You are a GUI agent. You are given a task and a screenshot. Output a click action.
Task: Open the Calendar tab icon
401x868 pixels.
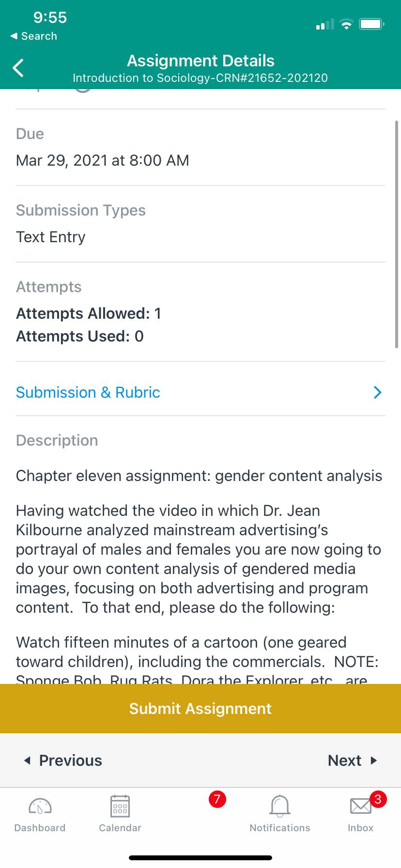120,806
